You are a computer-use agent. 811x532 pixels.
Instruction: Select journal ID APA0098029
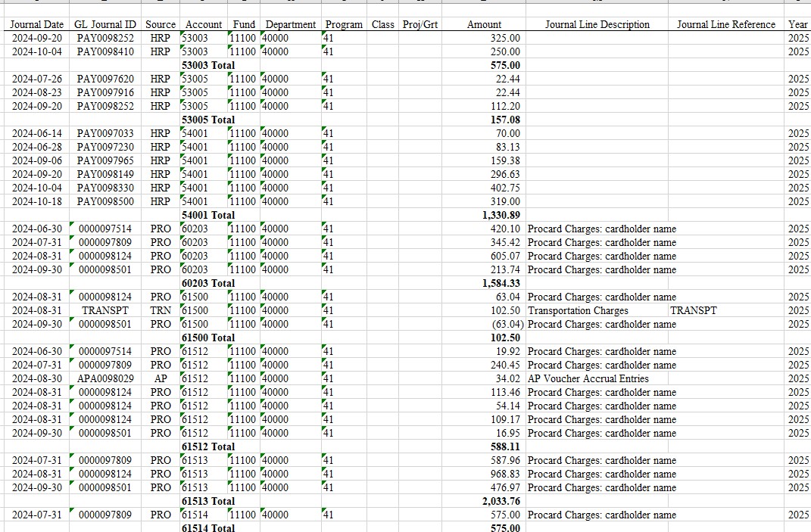[105, 378]
